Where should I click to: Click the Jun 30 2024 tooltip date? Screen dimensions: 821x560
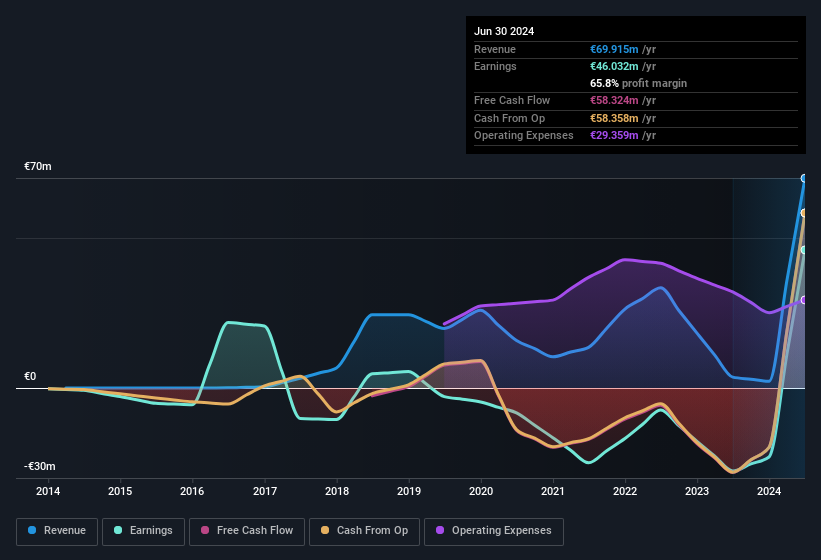[504, 31]
